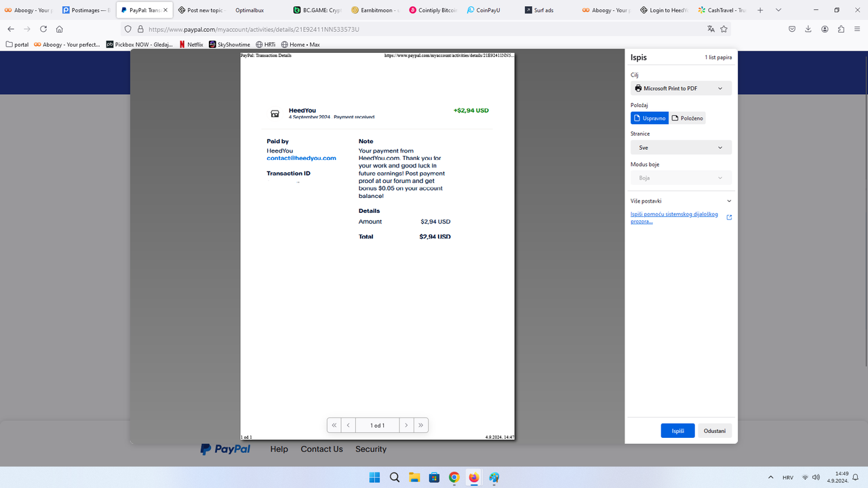This screenshot has height=488, width=868.
Task: Open the Security link in PayPal footer
Action: (371, 449)
